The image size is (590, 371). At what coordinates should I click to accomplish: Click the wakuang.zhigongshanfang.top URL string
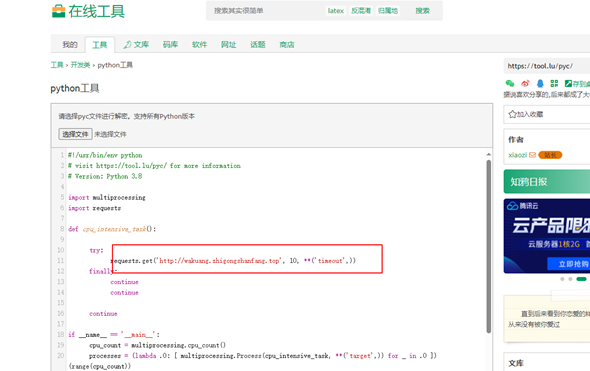(x=219, y=261)
